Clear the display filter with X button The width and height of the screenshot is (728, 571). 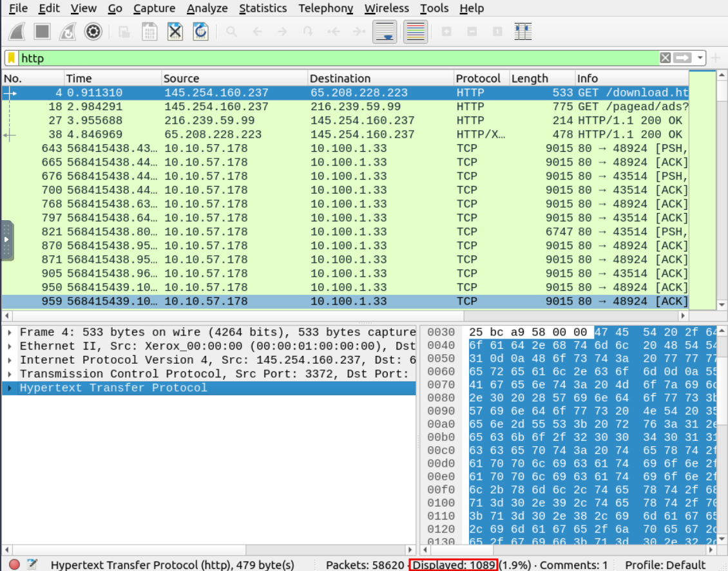click(666, 58)
